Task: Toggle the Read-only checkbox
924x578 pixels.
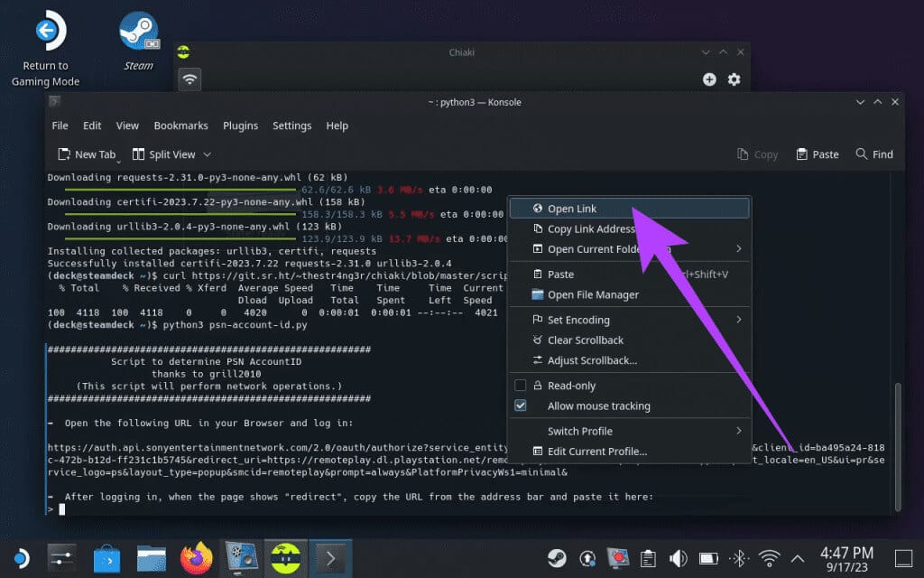Action: point(521,386)
